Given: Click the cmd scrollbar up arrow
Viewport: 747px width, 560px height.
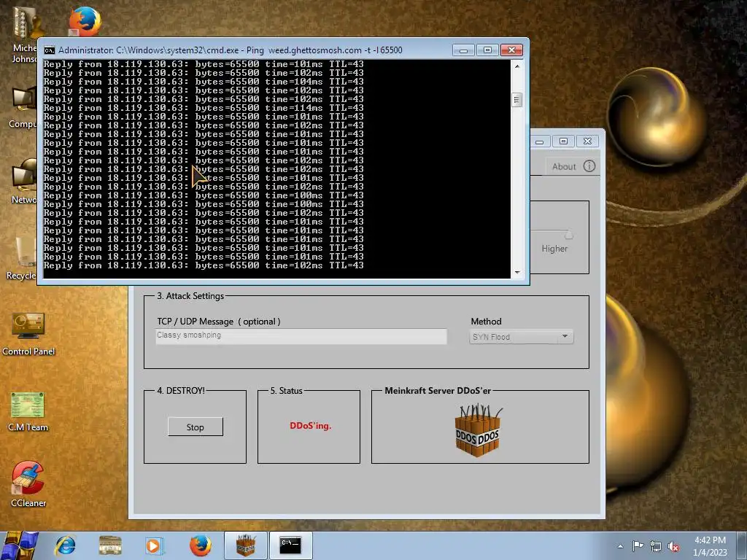Looking at the screenshot, I should (x=517, y=66).
